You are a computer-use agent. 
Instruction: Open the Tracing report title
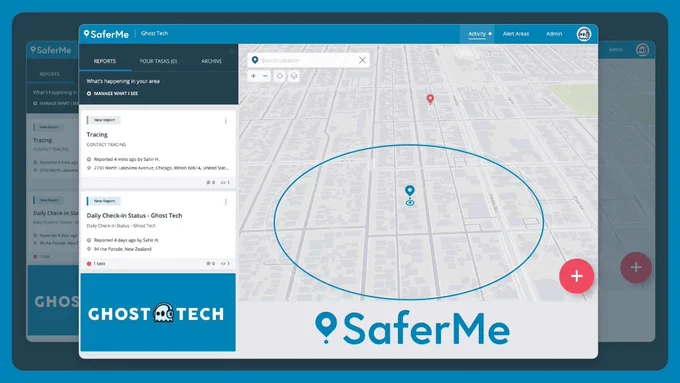click(97, 134)
